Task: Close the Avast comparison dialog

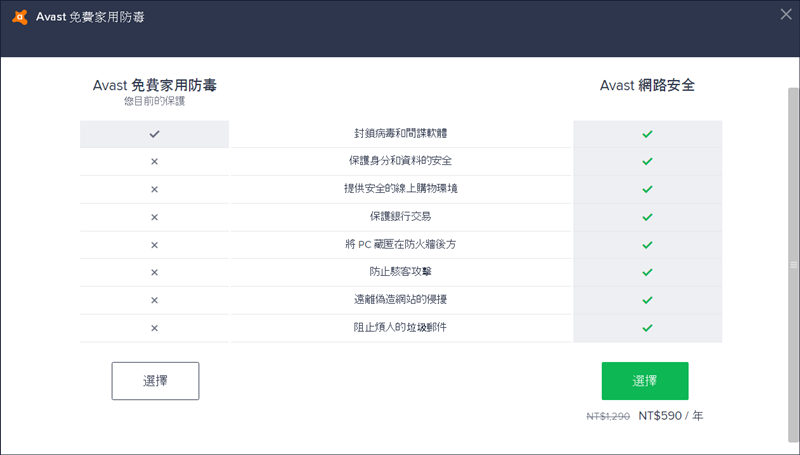Action: 785,14
